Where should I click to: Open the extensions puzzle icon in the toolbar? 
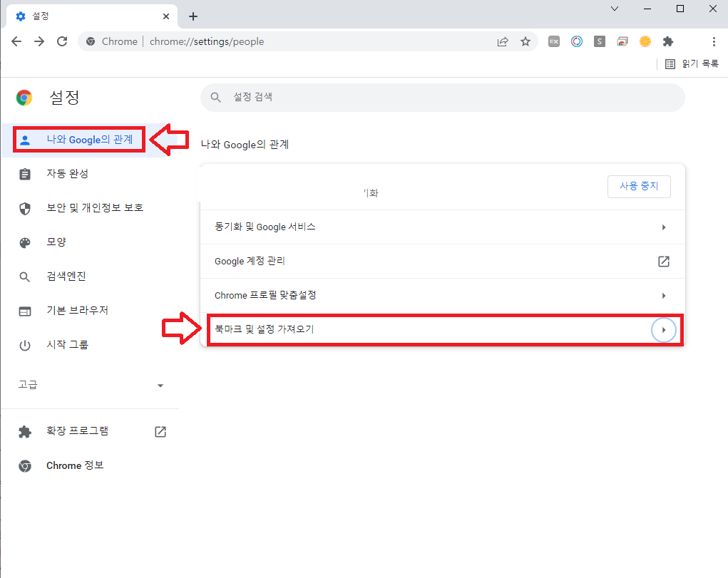point(667,41)
